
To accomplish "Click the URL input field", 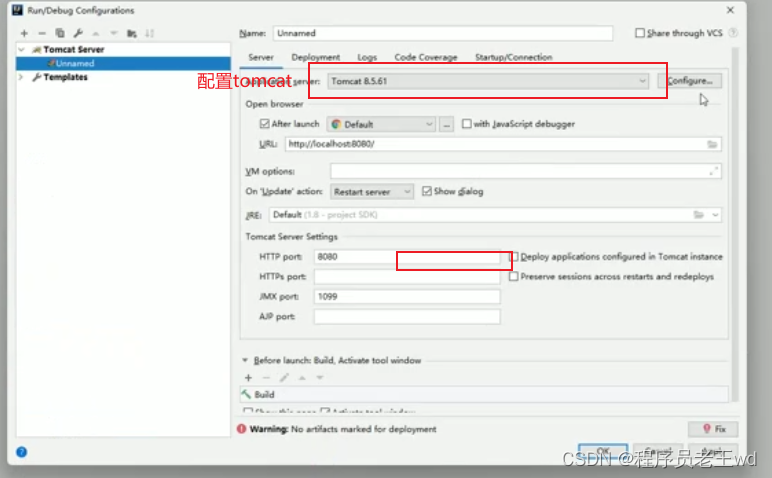I will (503, 144).
